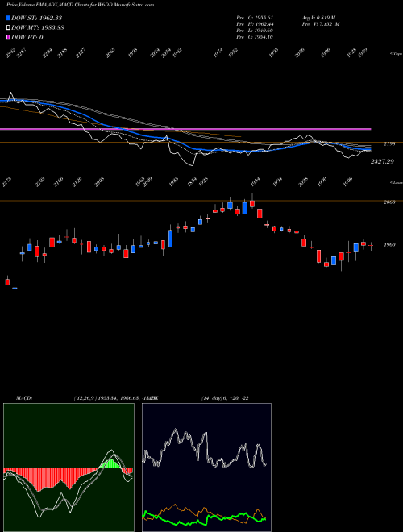This screenshot has height=532, width=403.
Task: Click the 'Avg V: 6.819 M' value
Action: click(x=318, y=18)
